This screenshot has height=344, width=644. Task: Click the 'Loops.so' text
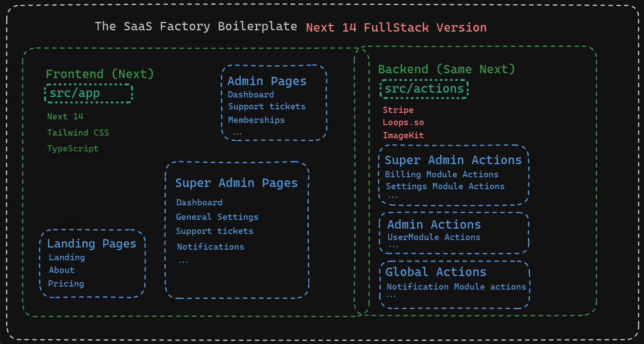pyautogui.click(x=403, y=122)
